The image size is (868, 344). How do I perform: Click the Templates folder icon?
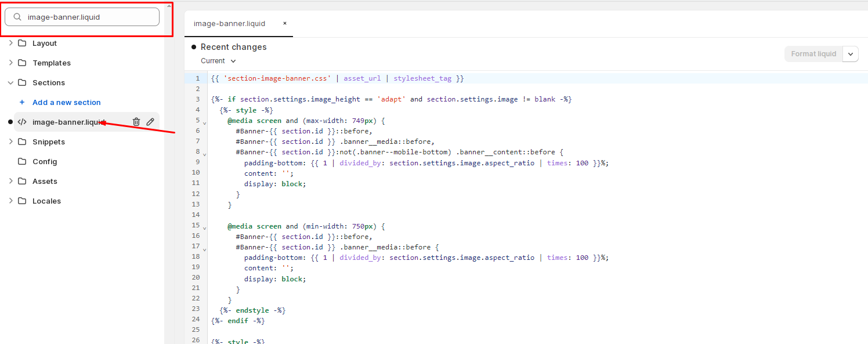pyautogui.click(x=22, y=63)
